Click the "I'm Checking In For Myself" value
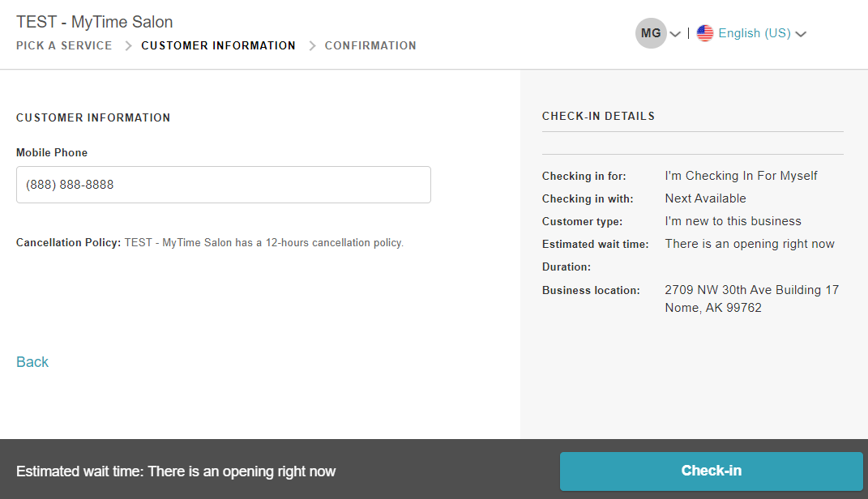 [x=741, y=176]
